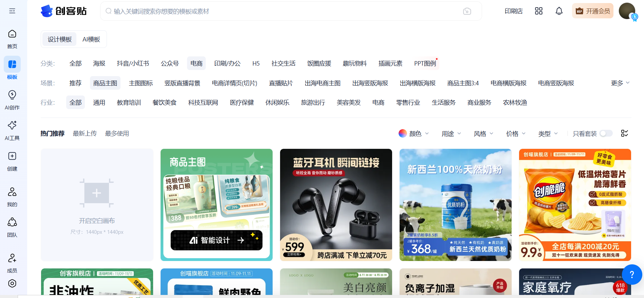This screenshot has height=298, width=644.
Task: Open the settings icon at sidebar bottom
Action: coord(12,283)
